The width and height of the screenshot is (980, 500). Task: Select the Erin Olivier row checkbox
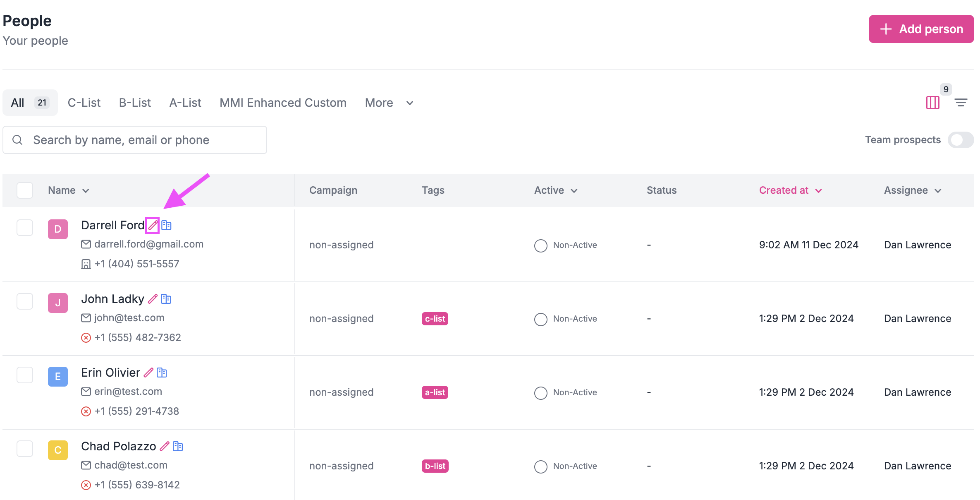25,375
